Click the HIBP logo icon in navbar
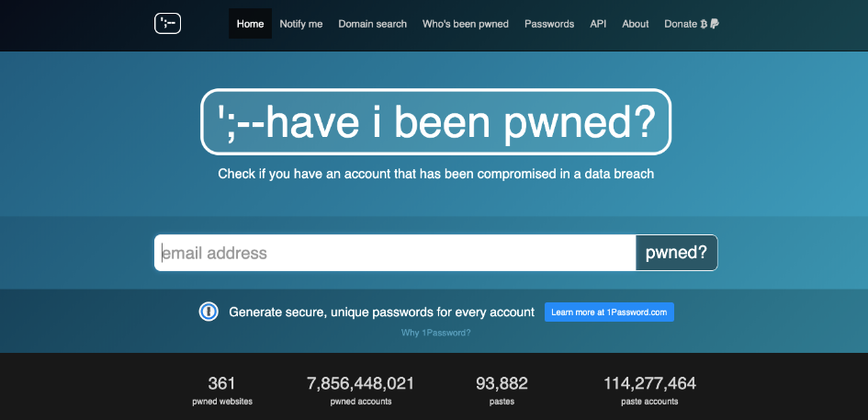This screenshot has width=868, height=420. click(x=167, y=24)
